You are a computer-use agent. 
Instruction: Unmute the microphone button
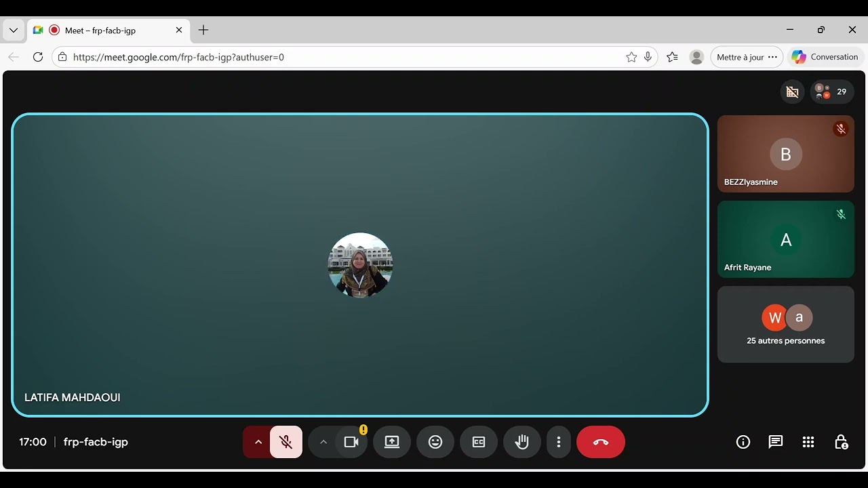coord(286,442)
